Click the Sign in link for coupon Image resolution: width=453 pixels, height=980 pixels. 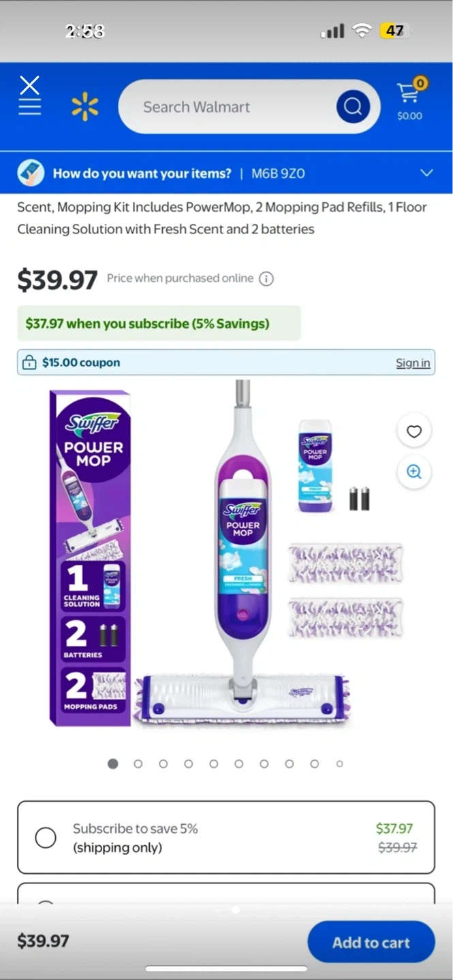click(x=413, y=363)
